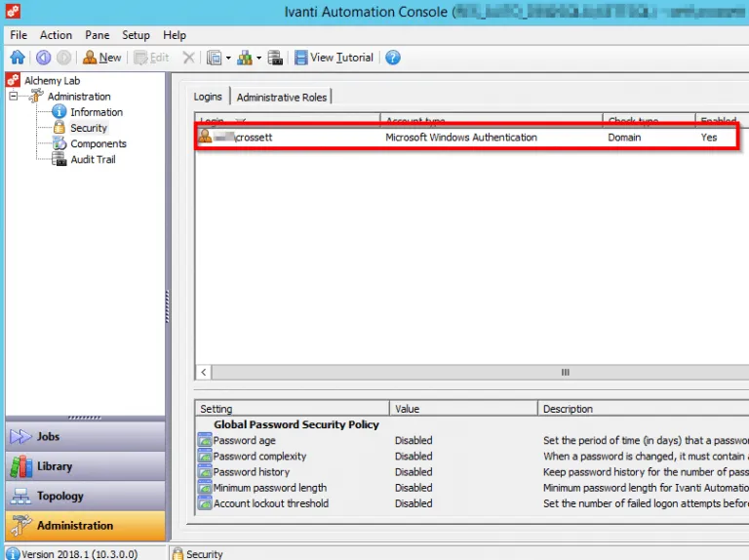Screen dimensions: 749x560
Task: Open dropdown arrow beside the windows icon
Action: pos(228,58)
